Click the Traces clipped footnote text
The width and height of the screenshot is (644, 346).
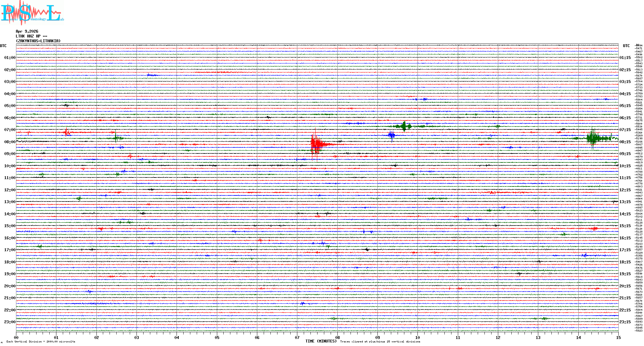tap(380, 342)
